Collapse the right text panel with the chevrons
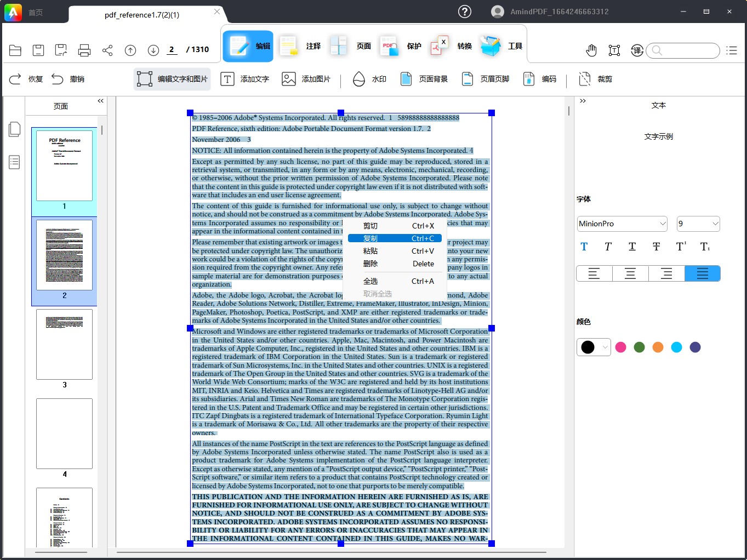 (583, 101)
